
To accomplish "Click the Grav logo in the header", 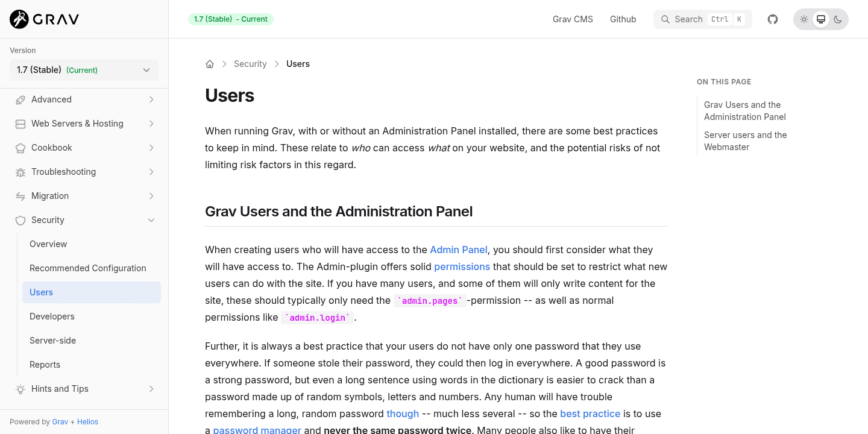I will [x=42, y=19].
